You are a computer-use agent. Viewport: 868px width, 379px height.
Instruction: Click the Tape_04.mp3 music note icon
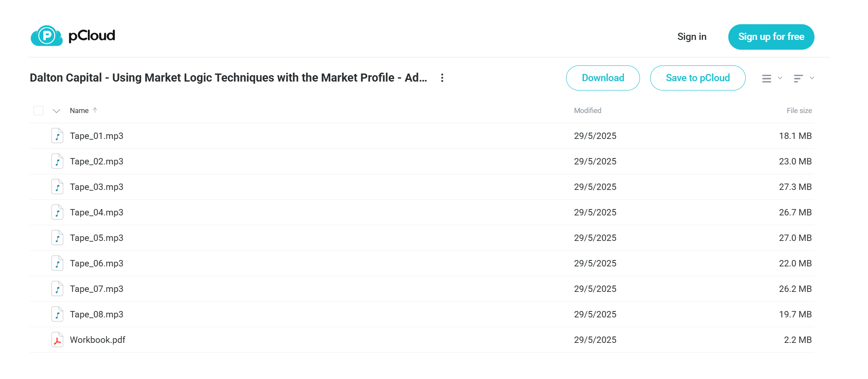57,212
